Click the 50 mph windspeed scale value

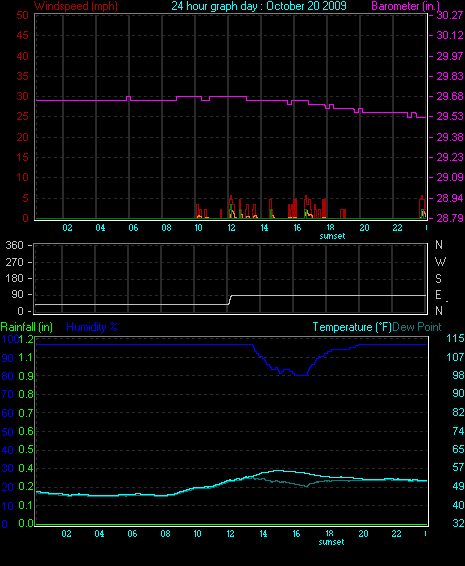click(22, 15)
